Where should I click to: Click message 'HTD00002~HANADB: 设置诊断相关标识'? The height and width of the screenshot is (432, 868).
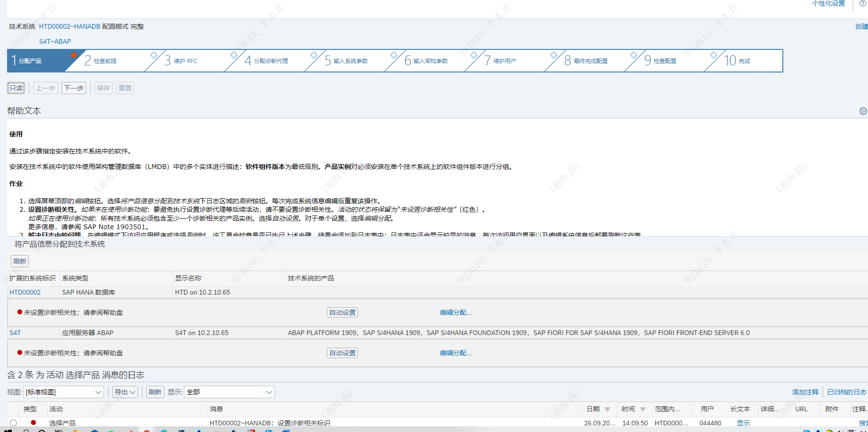[x=270, y=423]
